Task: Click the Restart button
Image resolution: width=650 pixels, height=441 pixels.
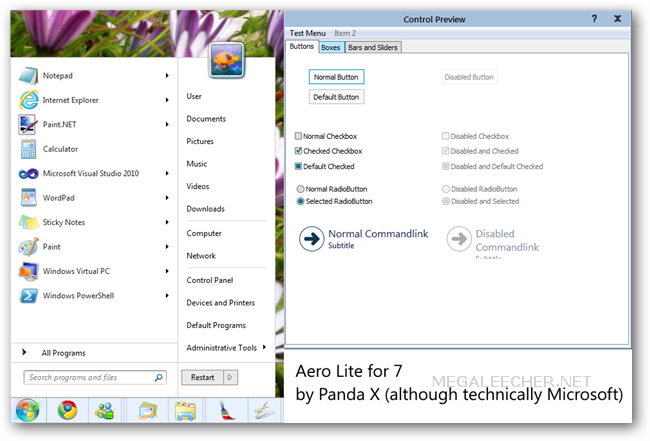Action: point(202,378)
